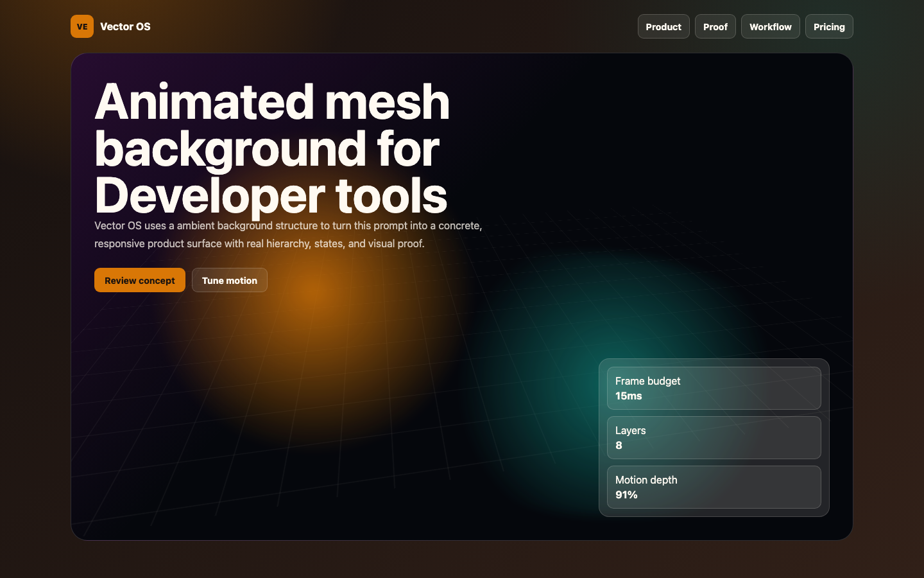Open the Pricing page link

[829, 26]
